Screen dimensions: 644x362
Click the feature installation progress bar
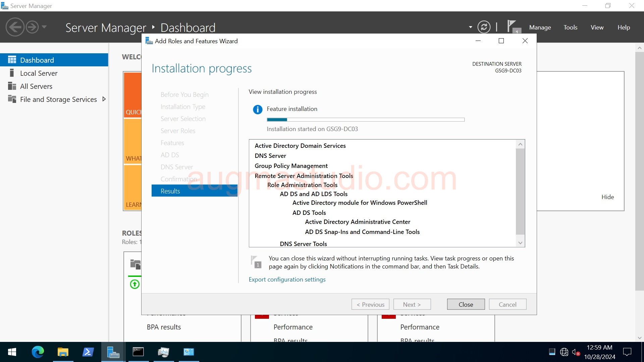365,119
